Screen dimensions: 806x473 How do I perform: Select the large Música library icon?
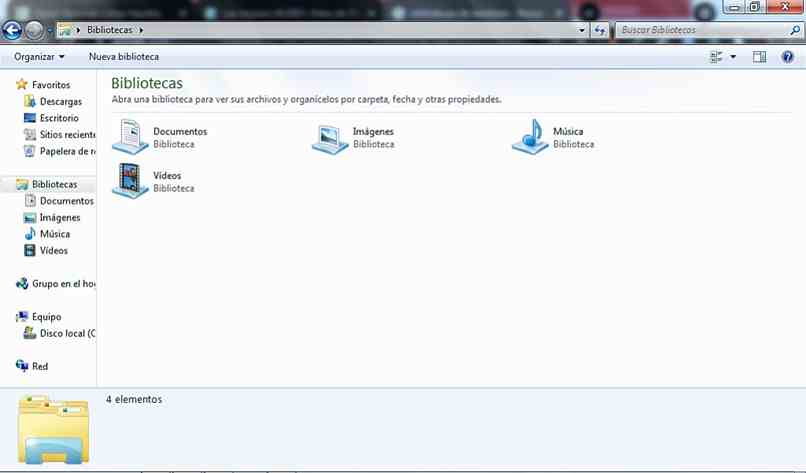[530, 137]
